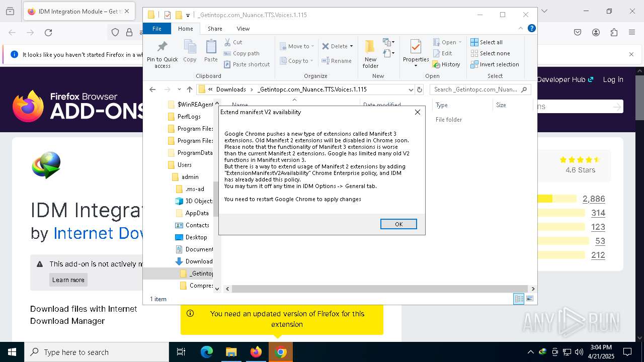Open the Move to dropdown
Screen dimensions: 644x362
click(297, 46)
